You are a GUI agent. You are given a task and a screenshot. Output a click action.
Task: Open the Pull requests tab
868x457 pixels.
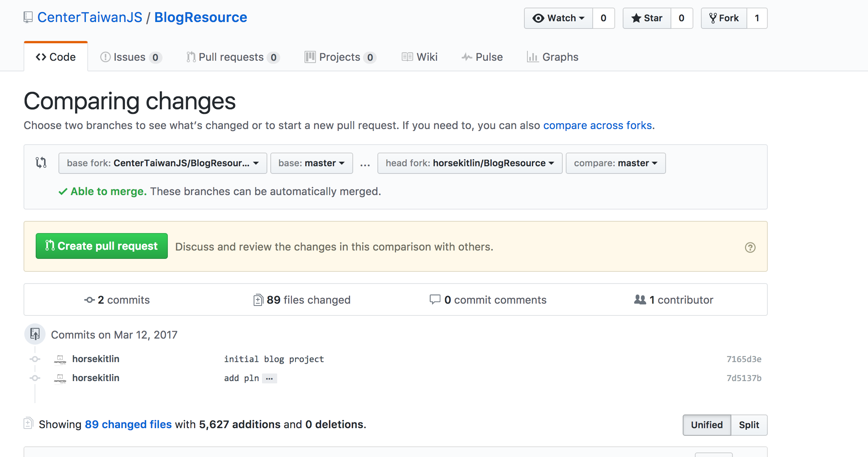(233, 57)
